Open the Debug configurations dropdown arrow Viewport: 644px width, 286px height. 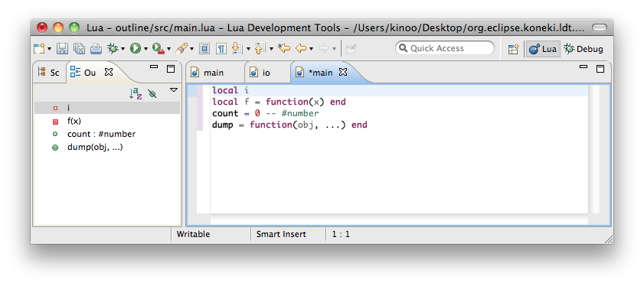123,49
